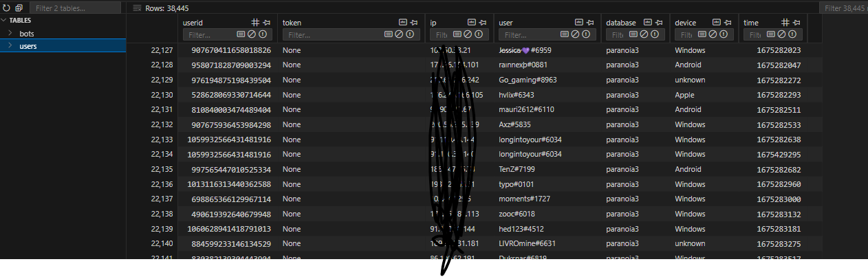
Task: Click time cell 1675283000
Action: [779, 199]
